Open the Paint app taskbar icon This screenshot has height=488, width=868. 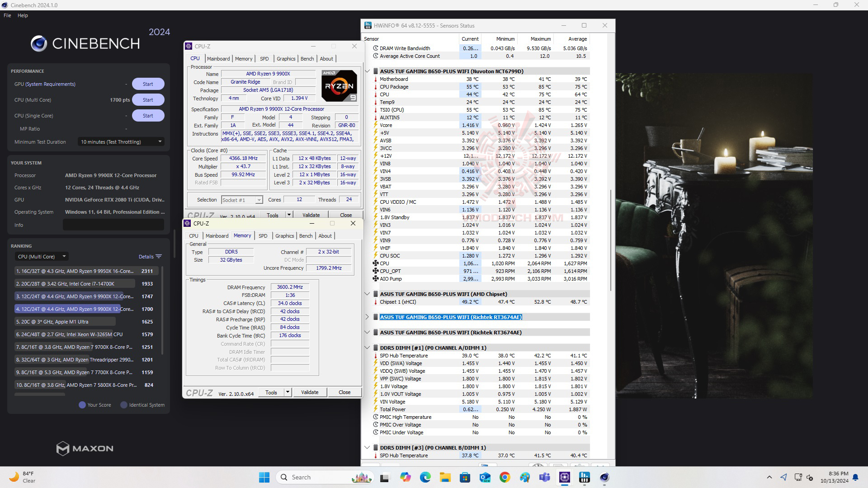coord(525,477)
